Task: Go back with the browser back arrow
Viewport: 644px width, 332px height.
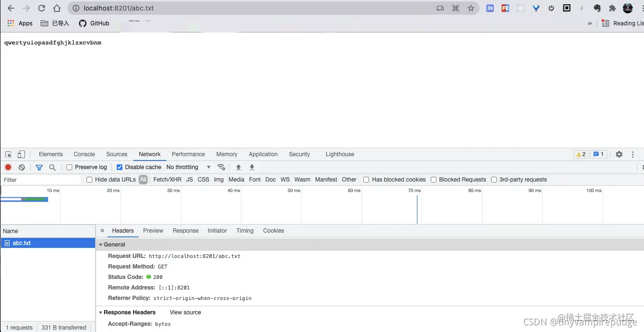Action: 11,8
